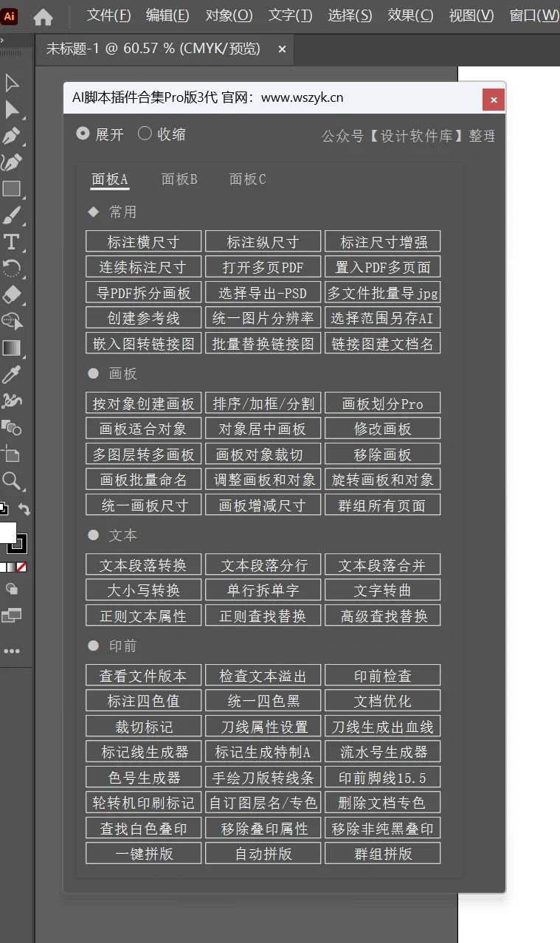This screenshot has height=943, width=560.
Task: Click 画板划分Pro button
Action: click(383, 403)
